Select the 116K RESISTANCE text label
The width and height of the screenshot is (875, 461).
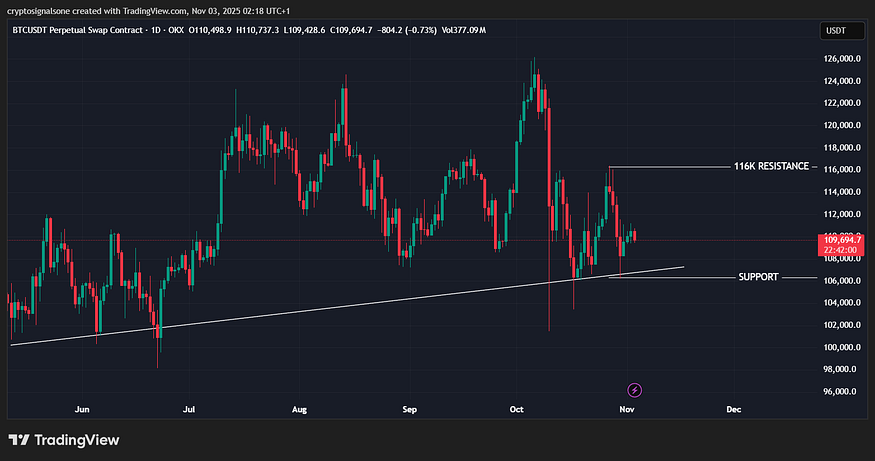tap(771, 166)
